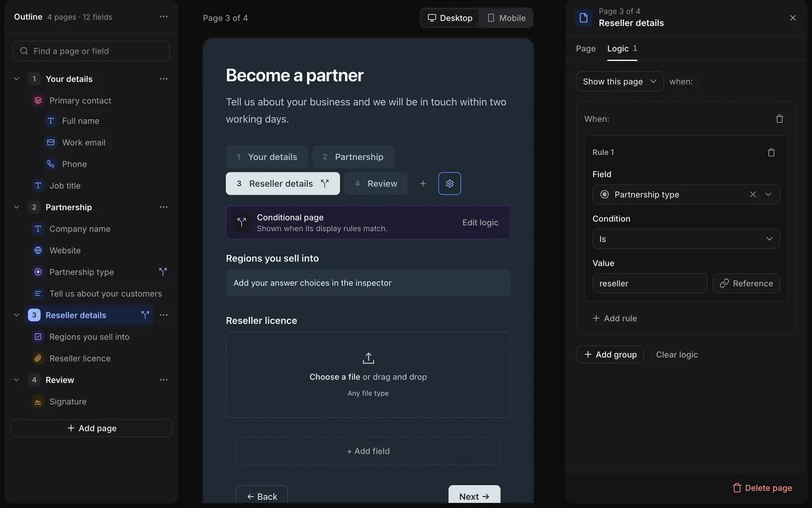Click Edit logic on the conditional page banner
The height and width of the screenshot is (508, 812).
coord(480,222)
